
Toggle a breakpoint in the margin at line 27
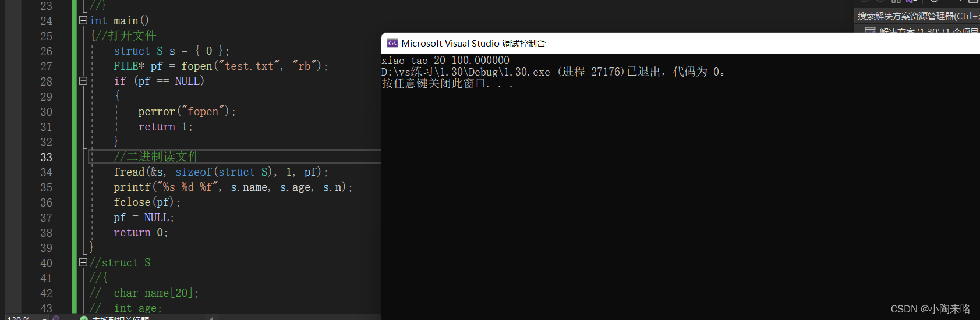12,66
